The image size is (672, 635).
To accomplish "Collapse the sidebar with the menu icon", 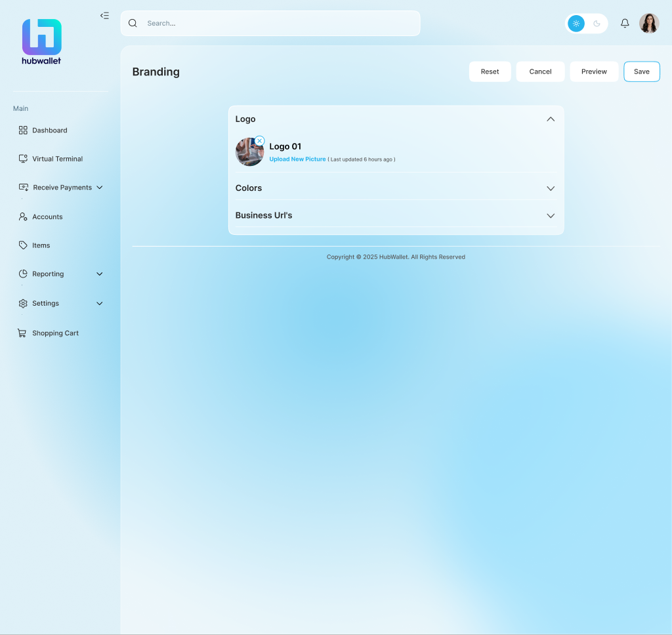I will tap(104, 16).
